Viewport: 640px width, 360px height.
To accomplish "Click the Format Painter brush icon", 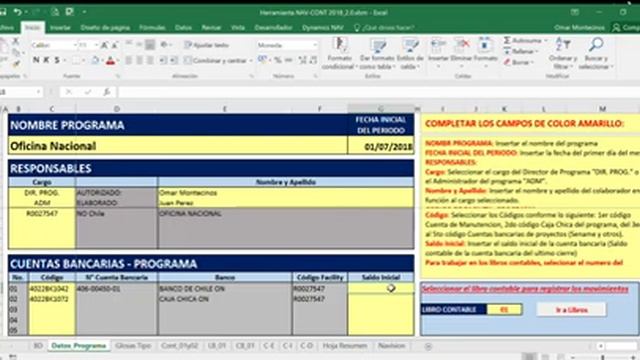I will 16,63.
